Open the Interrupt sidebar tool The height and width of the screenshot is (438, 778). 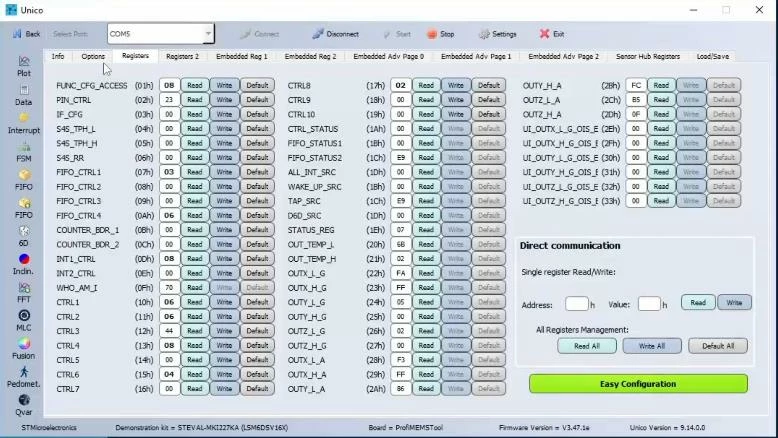pyautogui.click(x=23, y=124)
